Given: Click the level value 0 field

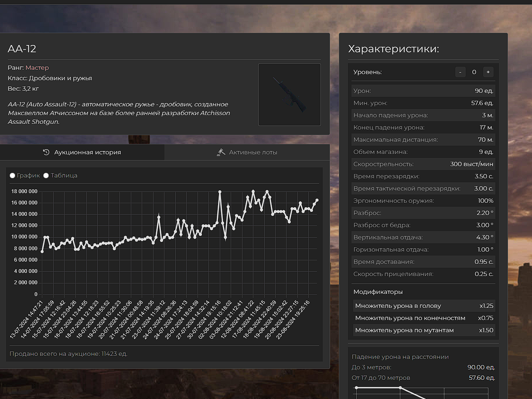Looking at the screenshot, I should [474, 72].
